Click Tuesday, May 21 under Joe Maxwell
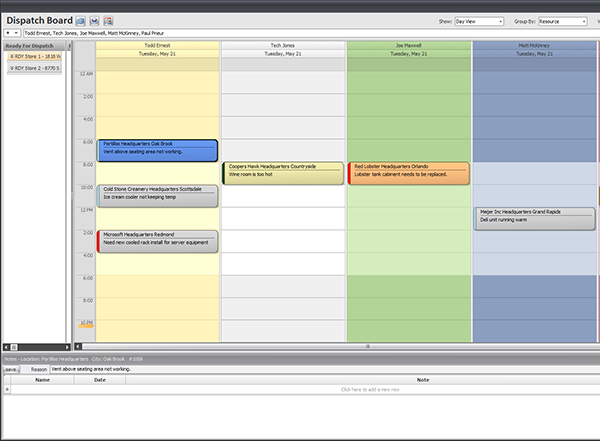 coord(409,54)
